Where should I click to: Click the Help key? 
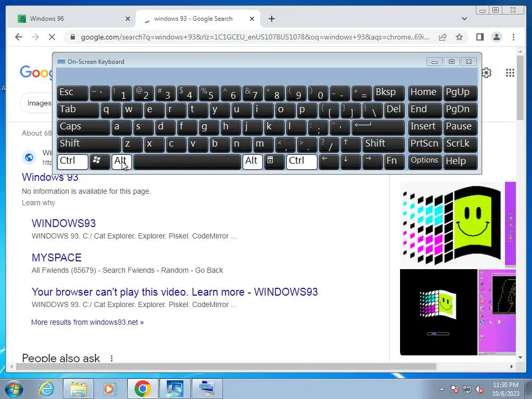[460, 162]
